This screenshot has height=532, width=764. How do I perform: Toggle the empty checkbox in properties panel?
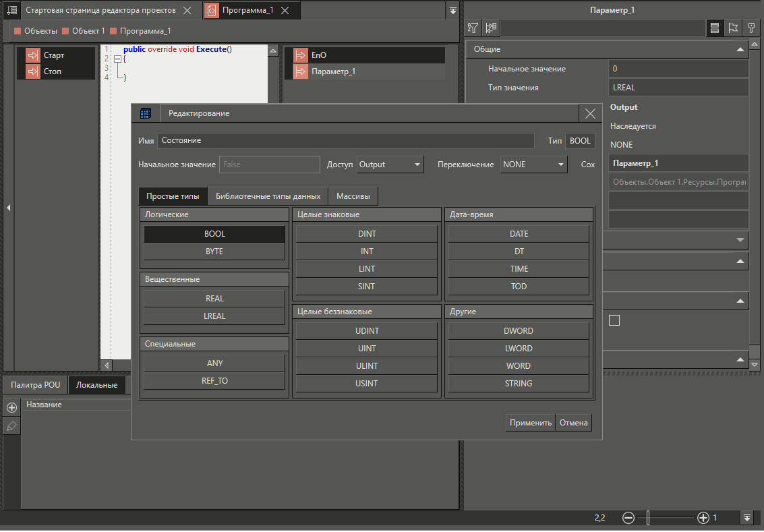click(x=614, y=320)
